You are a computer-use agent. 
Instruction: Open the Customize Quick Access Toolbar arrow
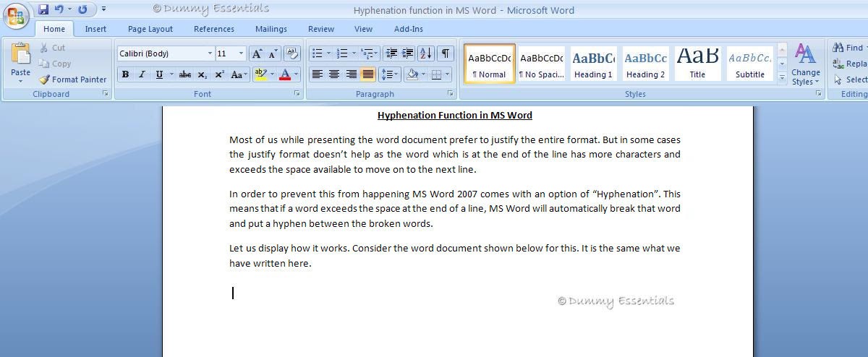tap(103, 9)
